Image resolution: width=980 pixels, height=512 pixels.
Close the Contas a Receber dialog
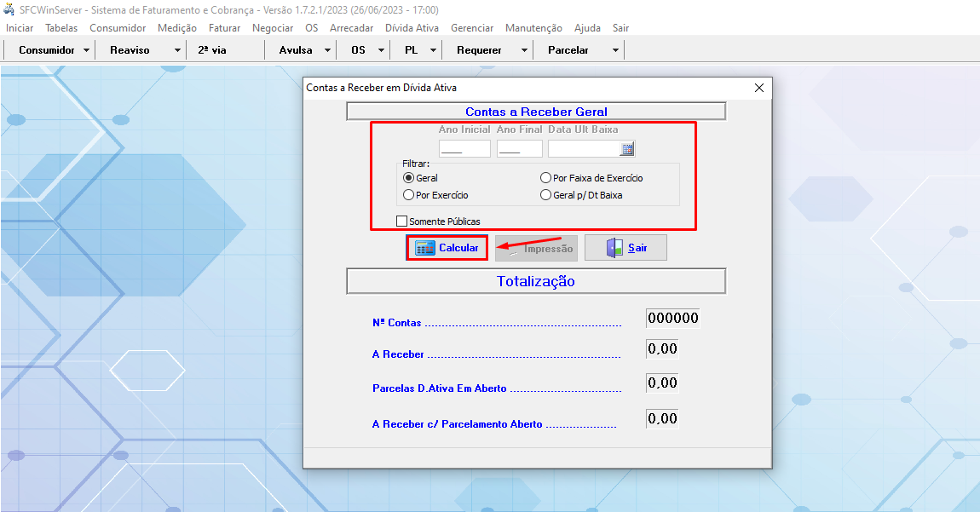coord(759,88)
